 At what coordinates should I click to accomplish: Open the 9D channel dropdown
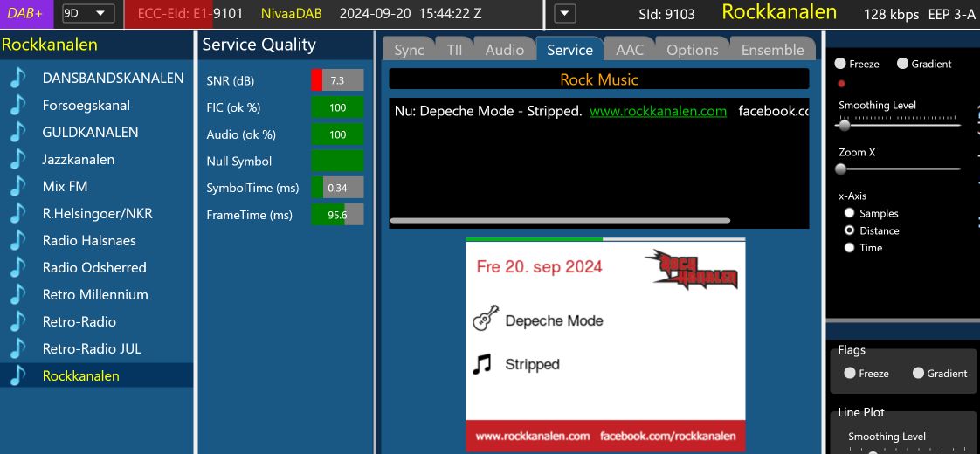[87, 13]
